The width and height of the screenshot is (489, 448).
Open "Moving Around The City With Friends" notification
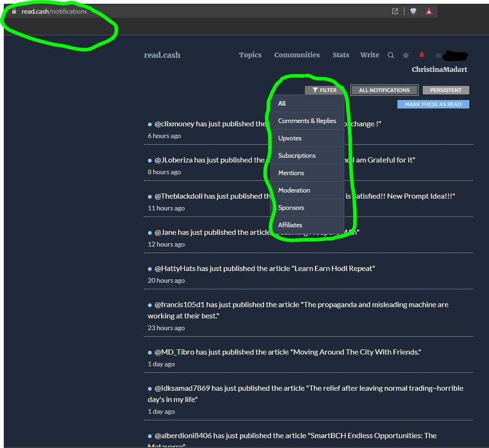287,352
